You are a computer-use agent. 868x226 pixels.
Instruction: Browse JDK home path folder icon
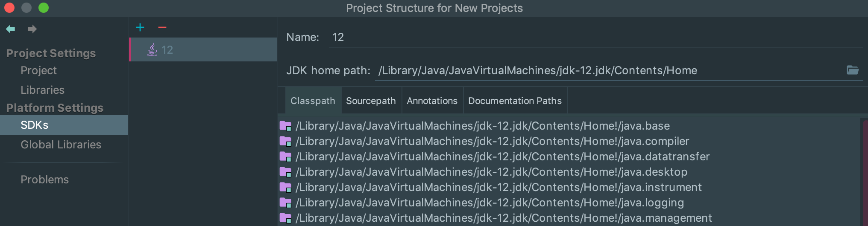pyautogui.click(x=853, y=70)
